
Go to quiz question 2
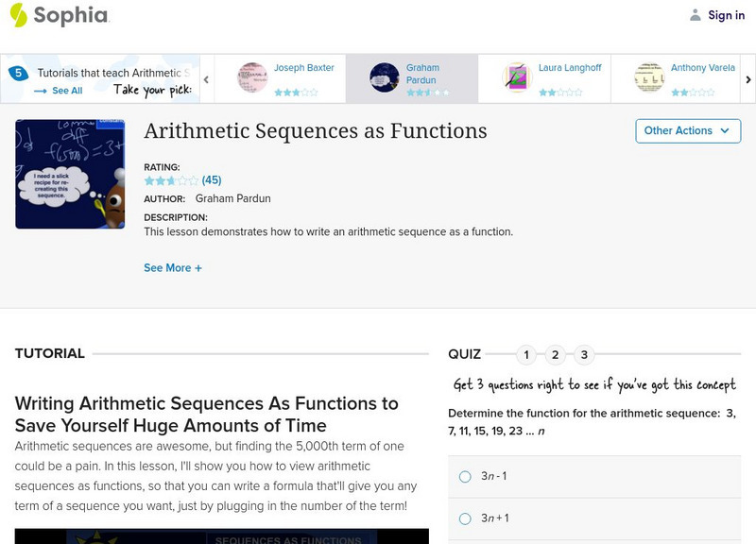[556, 355]
